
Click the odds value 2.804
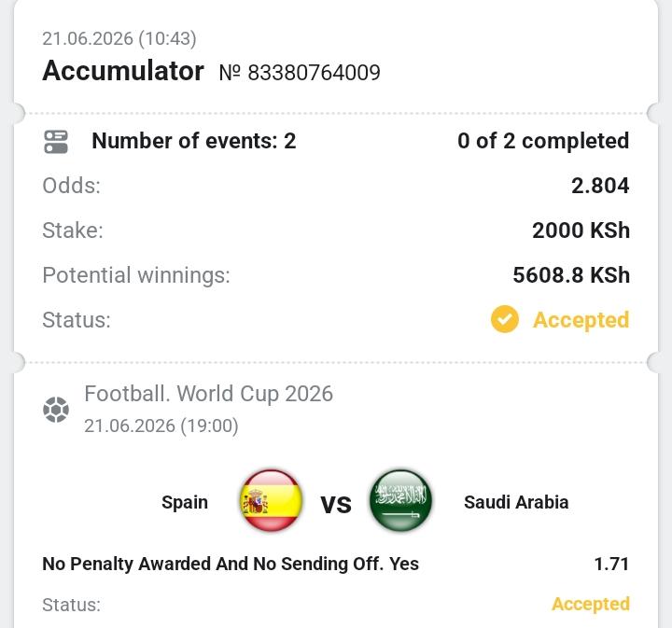[600, 186]
